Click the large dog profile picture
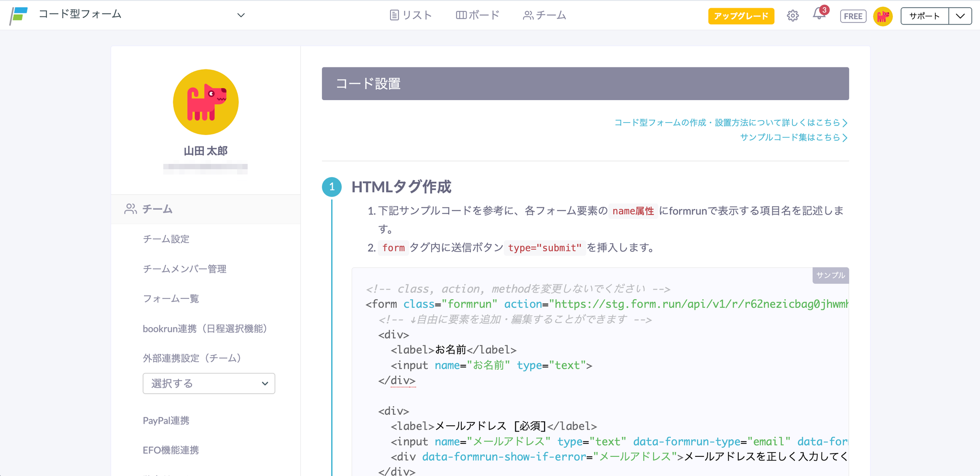 coord(206,102)
